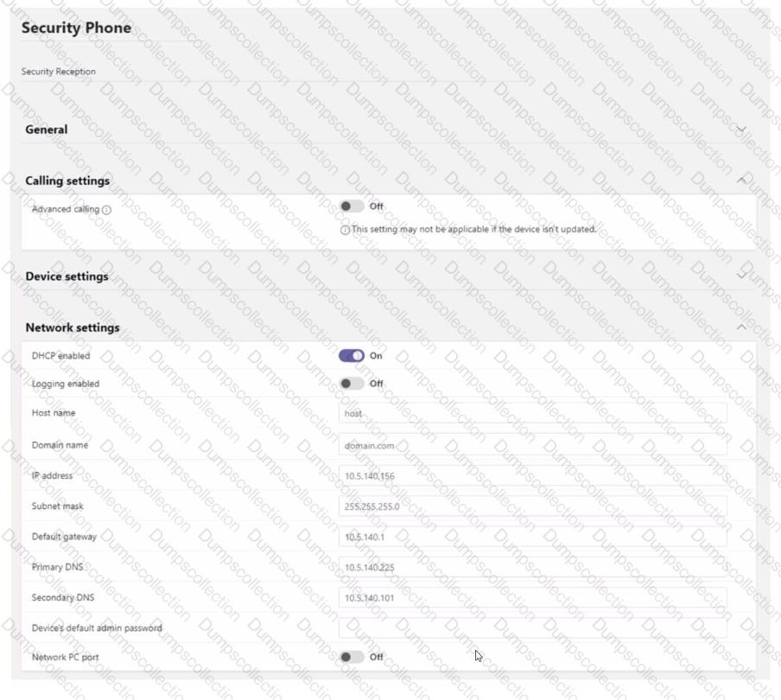Click the Host name field
781x700 pixels.
(x=532, y=413)
